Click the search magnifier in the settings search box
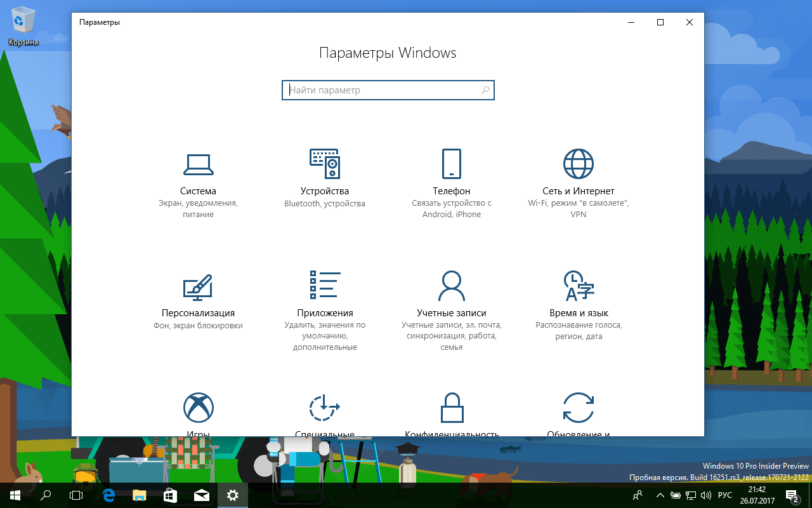812x508 pixels. (x=485, y=90)
